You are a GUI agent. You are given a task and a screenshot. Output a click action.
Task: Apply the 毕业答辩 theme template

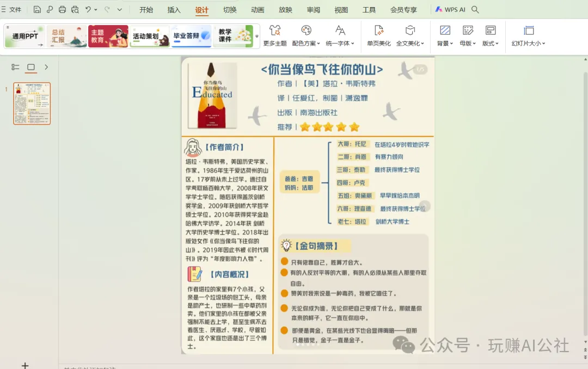tap(191, 36)
